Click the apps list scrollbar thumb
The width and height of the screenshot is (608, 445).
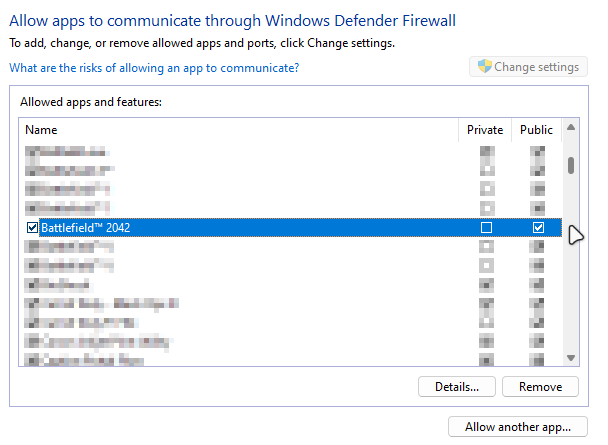[571, 165]
